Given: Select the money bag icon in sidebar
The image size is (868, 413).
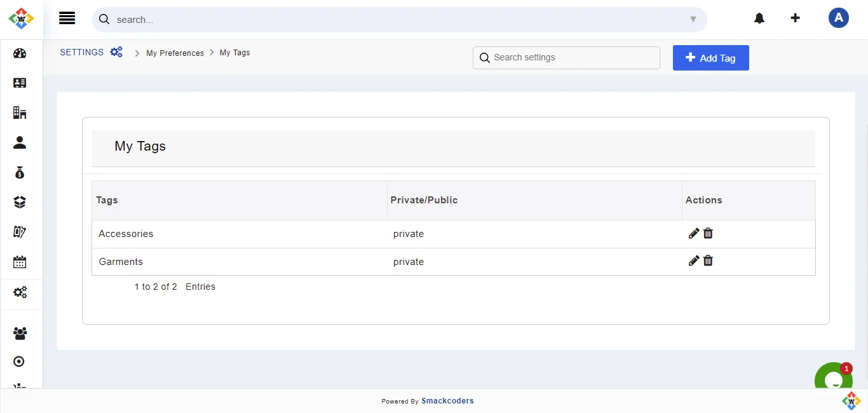Looking at the screenshot, I should 20,172.
